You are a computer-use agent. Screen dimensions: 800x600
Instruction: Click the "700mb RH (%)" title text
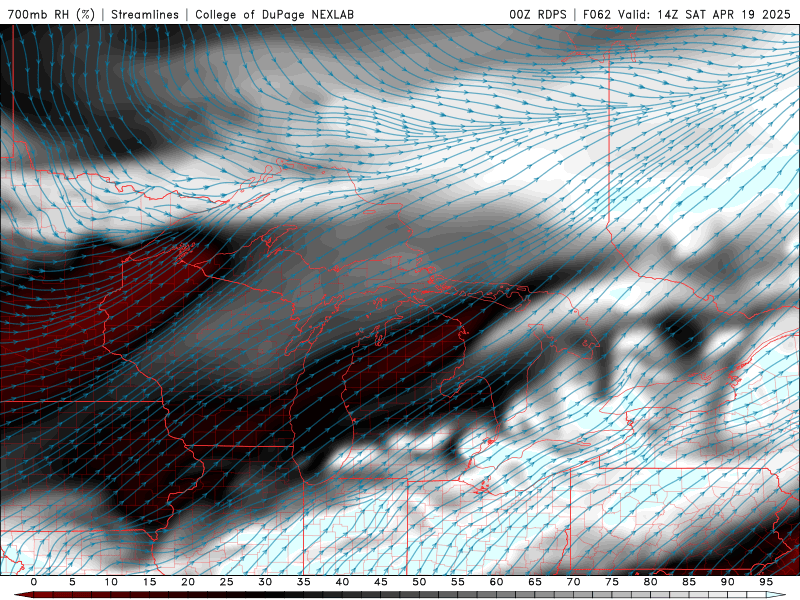pyautogui.click(x=51, y=14)
